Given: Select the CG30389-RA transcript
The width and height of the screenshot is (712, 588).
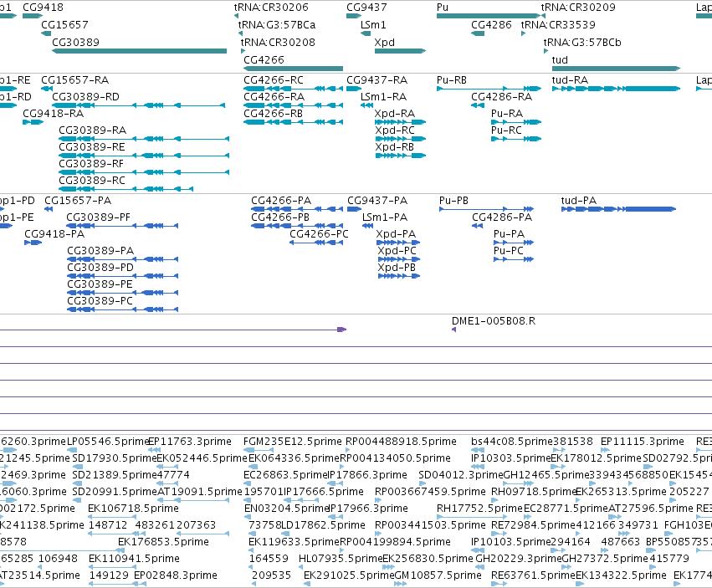Looking at the screenshot, I should (144, 139).
